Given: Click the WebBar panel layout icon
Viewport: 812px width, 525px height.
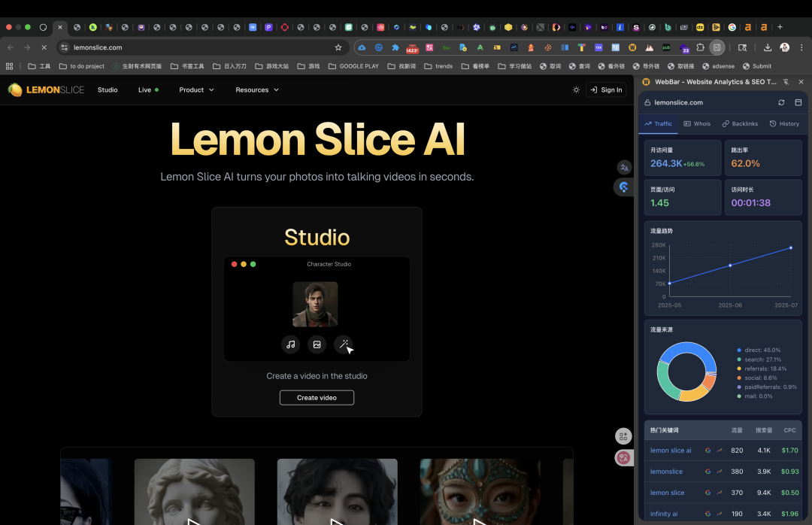Looking at the screenshot, I should coord(798,102).
